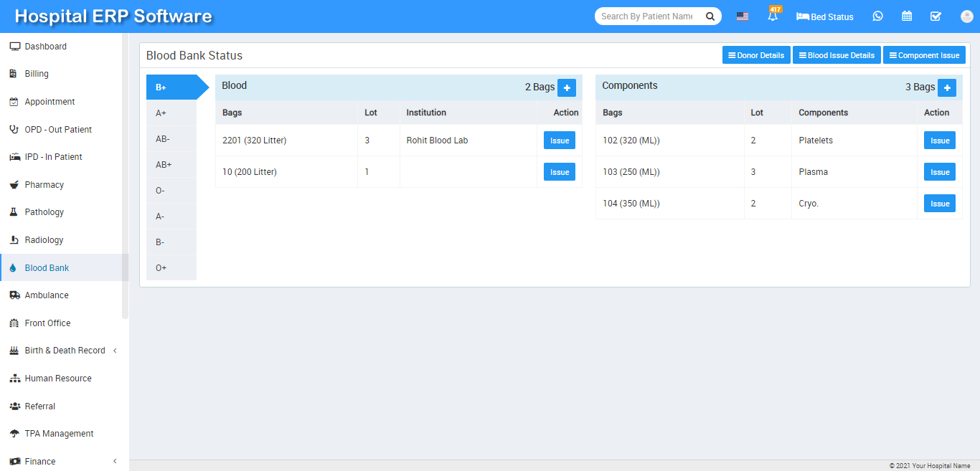Select the A+ blood group tab

tap(161, 113)
